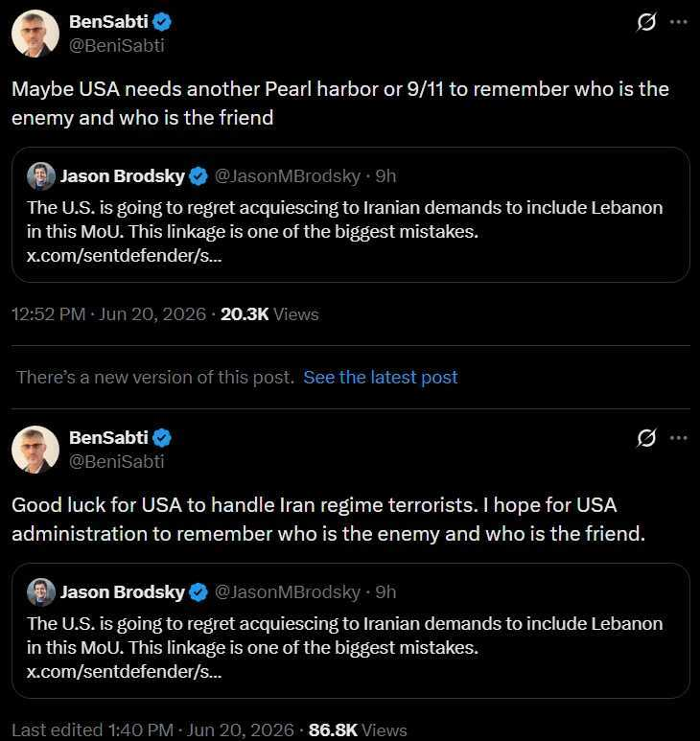Open the 12:52 PM Jun 20, 2026 timestamp
The height and width of the screenshot is (741, 700).
108,314
